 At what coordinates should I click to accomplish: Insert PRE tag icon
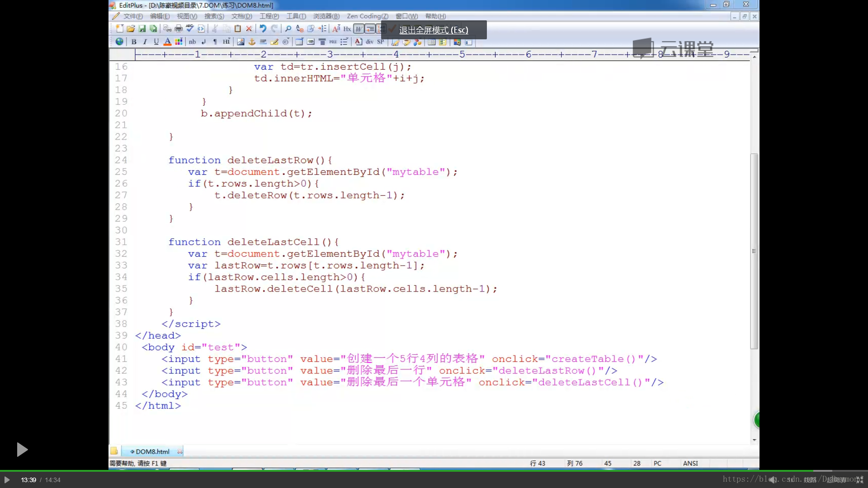point(333,42)
